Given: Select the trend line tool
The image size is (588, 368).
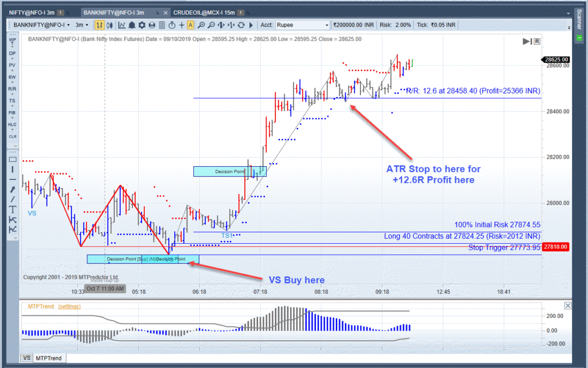Looking at the screenshot, I should [13, 199].
